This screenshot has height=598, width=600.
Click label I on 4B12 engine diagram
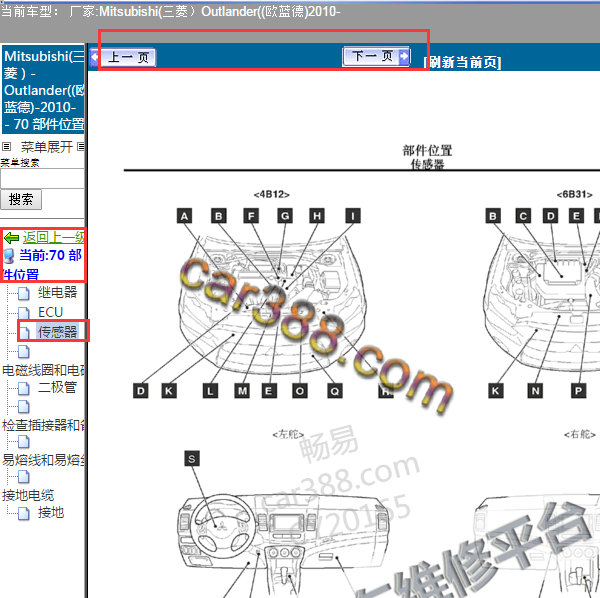point(353,216)
